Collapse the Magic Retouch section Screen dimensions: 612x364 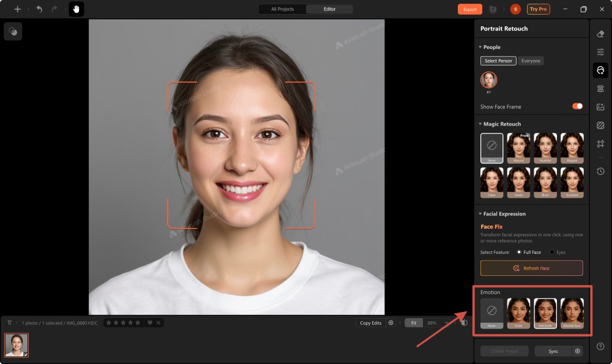point(480,124)
